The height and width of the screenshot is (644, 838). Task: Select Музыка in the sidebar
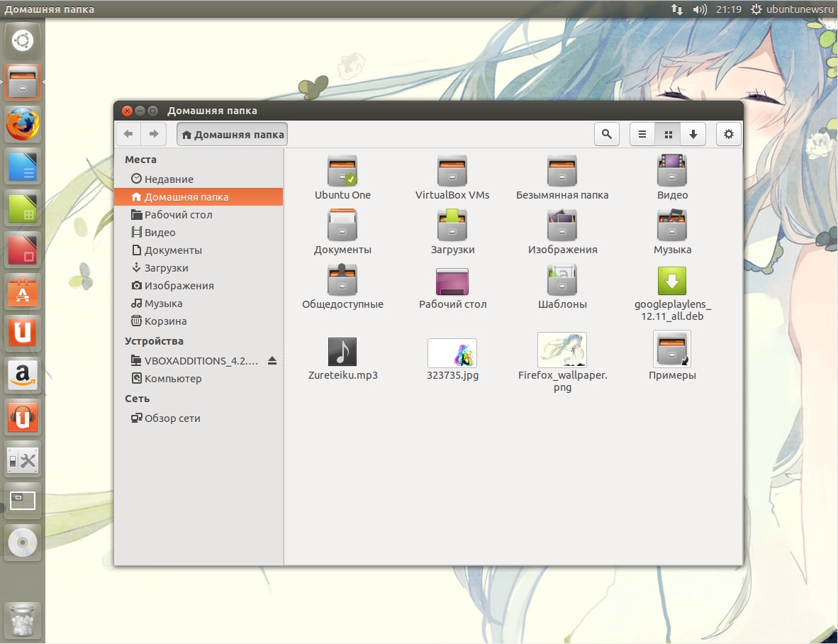point(199,303)
